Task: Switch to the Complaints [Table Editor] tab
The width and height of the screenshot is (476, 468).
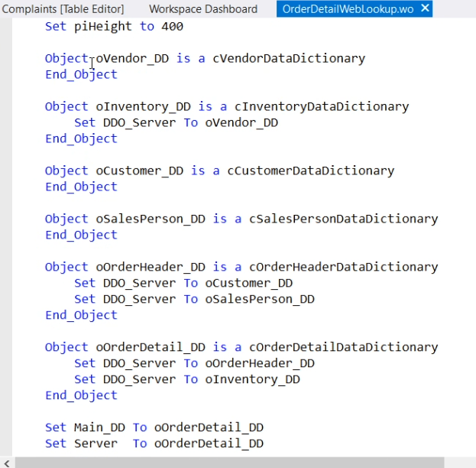Action: (63, 9)
